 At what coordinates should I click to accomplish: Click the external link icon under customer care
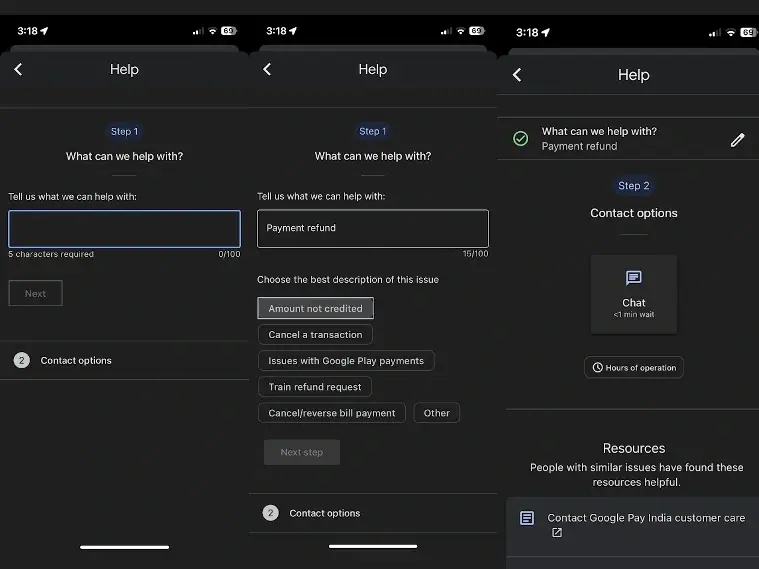[x=557, y=533]
